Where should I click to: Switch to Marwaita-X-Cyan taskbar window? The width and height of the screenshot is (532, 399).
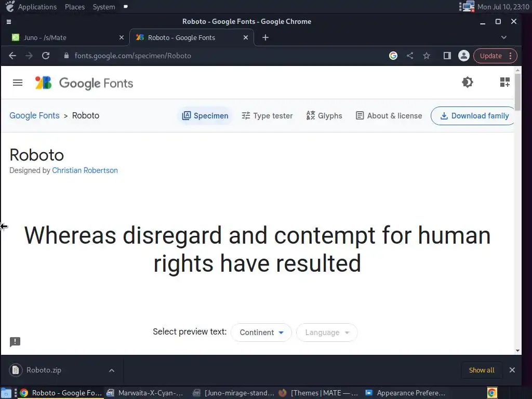coord(144,393)
